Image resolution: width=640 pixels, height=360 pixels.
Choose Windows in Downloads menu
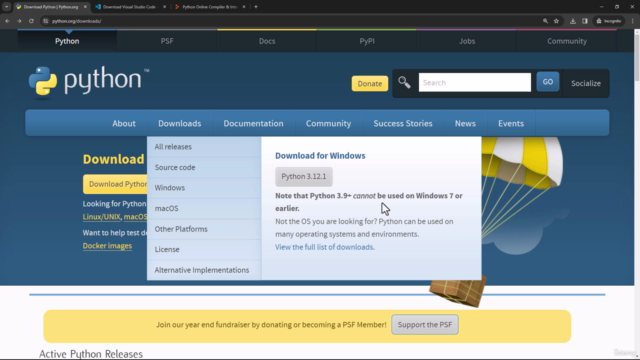pos(204,188)
